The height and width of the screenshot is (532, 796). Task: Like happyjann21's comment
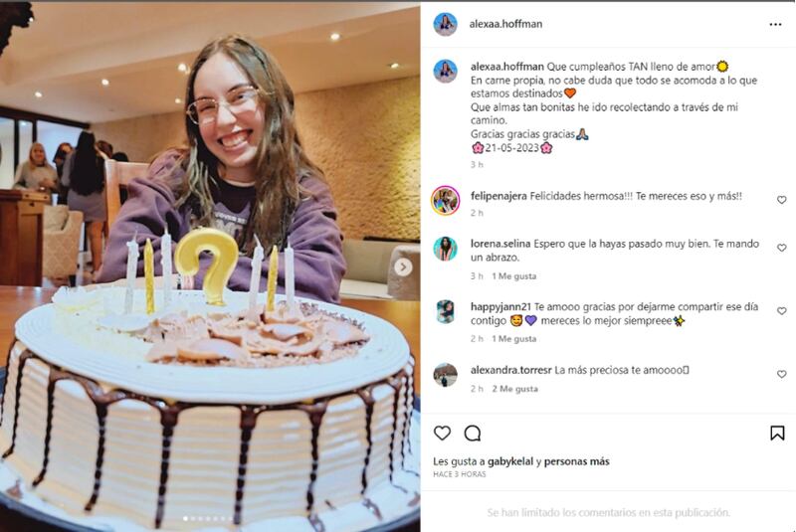coord(781,311)
